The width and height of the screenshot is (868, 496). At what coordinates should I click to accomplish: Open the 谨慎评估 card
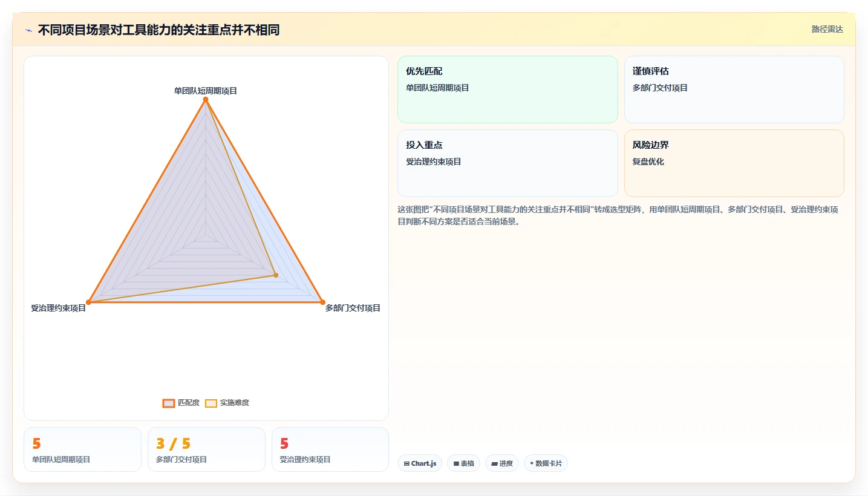point(734,90)
